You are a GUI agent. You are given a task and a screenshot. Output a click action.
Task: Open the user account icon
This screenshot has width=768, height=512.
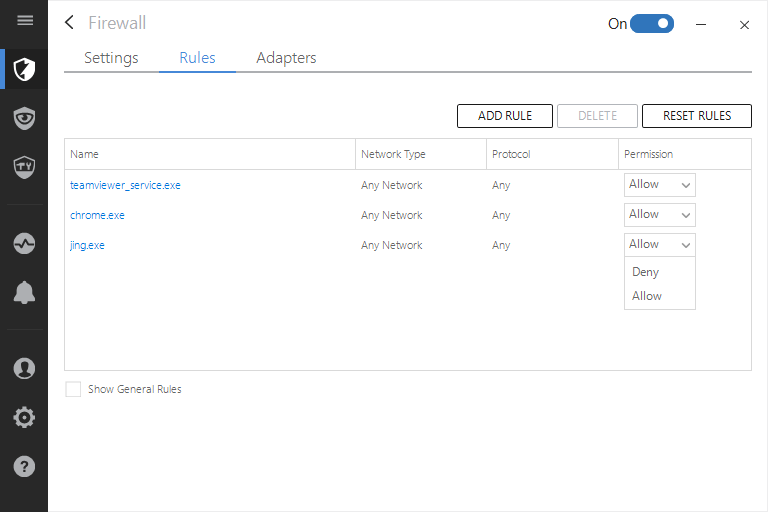pyautogui.click(x=24, y=368)
